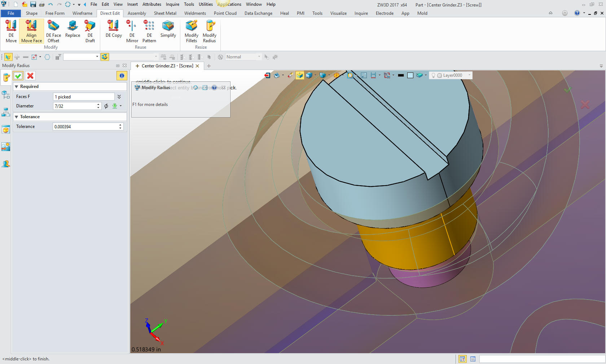Expand the Faces F picked list chevron
This screenshot has height=364, width=606.
pyautogui.click(x=119, y=97)
